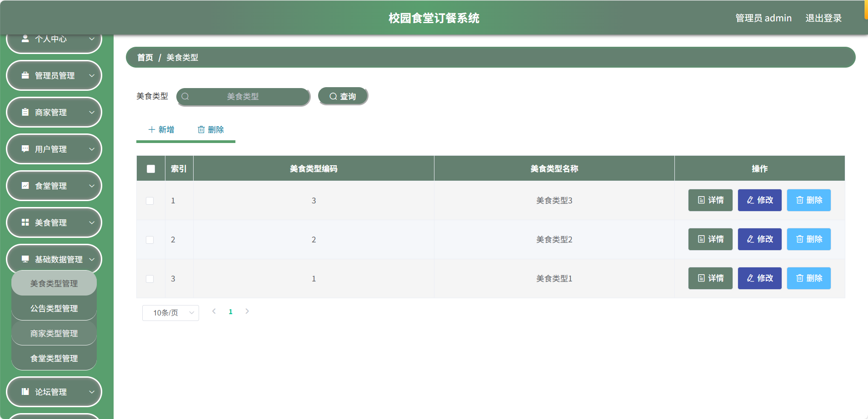Click the clipboard icon beside 商家管理

point(25,112)
